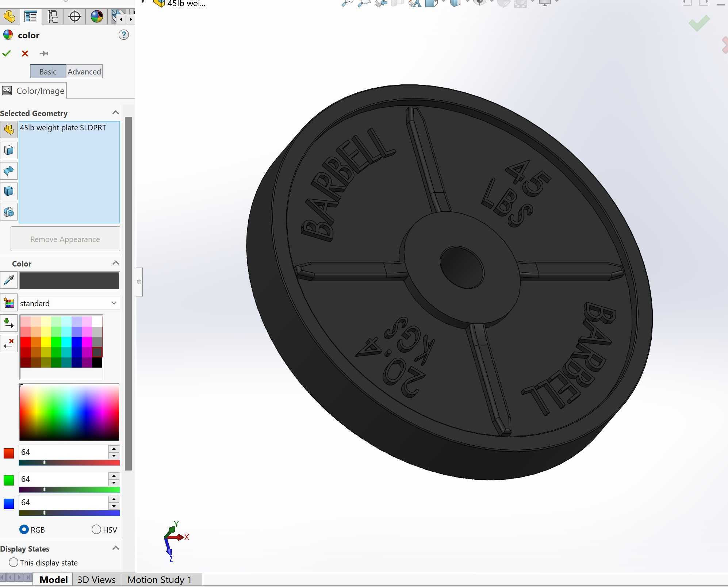Viewport: 728px width, 587px height.
Task: Click the Zoom to Fit icon
Action: point(347,3)
